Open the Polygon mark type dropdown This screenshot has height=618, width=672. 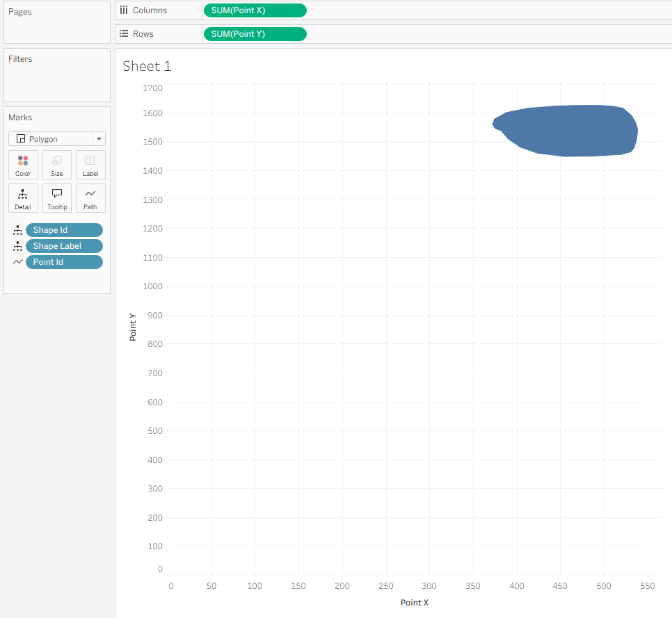pyautogui.click(x=57, y=139)
